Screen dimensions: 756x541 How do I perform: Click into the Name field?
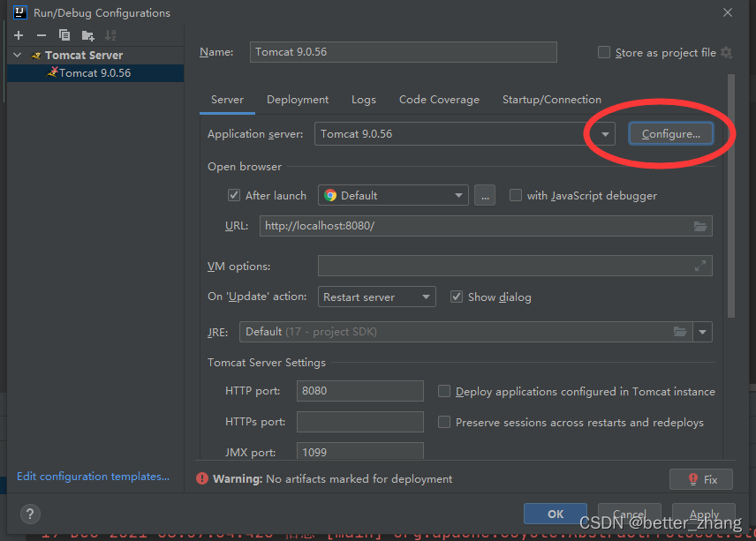point(403,52)
